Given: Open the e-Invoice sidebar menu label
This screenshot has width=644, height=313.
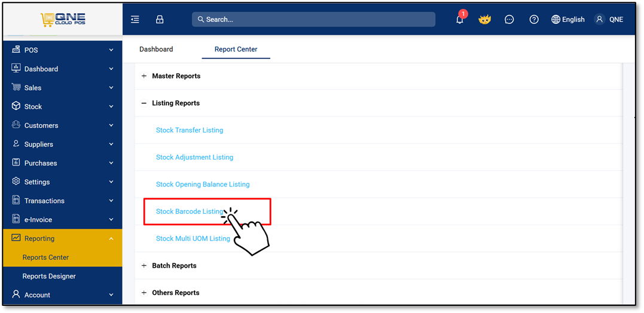Looking at the screenshot, I should tap(38, 219).
